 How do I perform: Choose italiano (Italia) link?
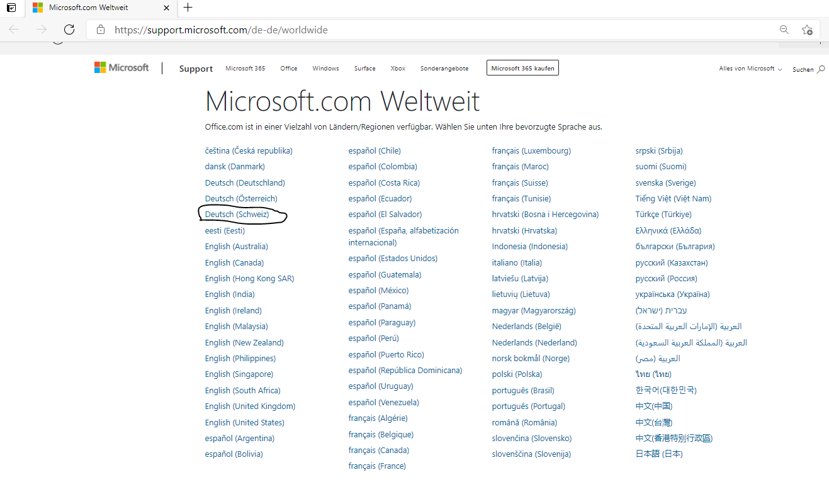click(517, 263)
